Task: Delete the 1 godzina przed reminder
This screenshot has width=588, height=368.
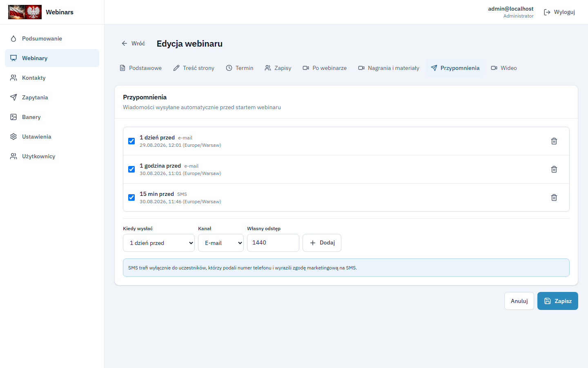Action: (x=554, y=169)
